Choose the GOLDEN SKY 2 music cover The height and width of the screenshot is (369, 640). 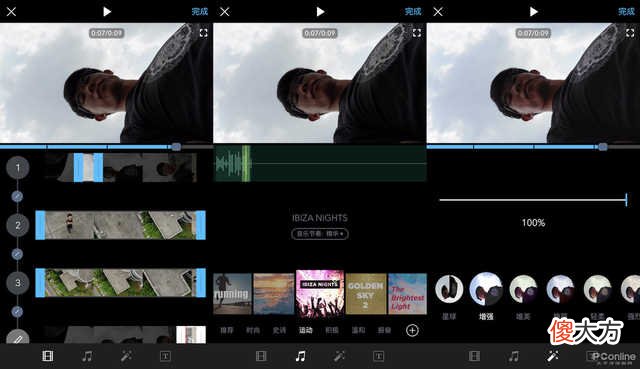[366, 294]
